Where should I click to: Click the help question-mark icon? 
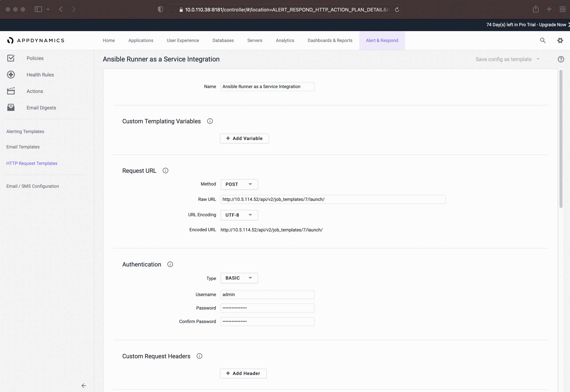point(561,59)
